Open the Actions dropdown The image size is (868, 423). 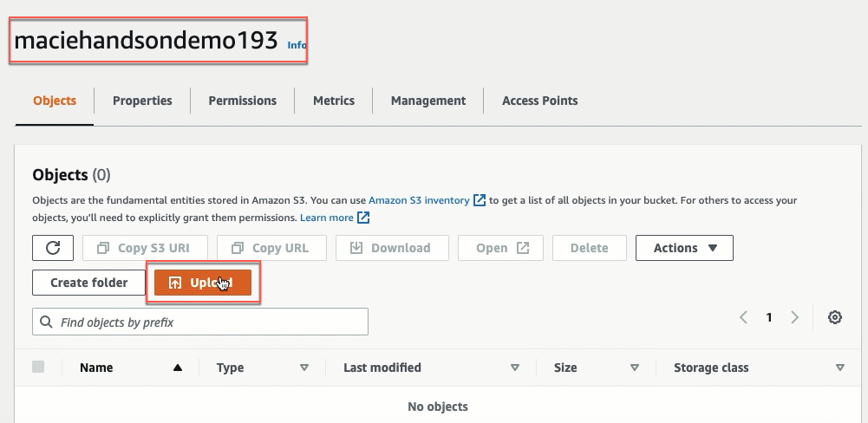point(684,248)
